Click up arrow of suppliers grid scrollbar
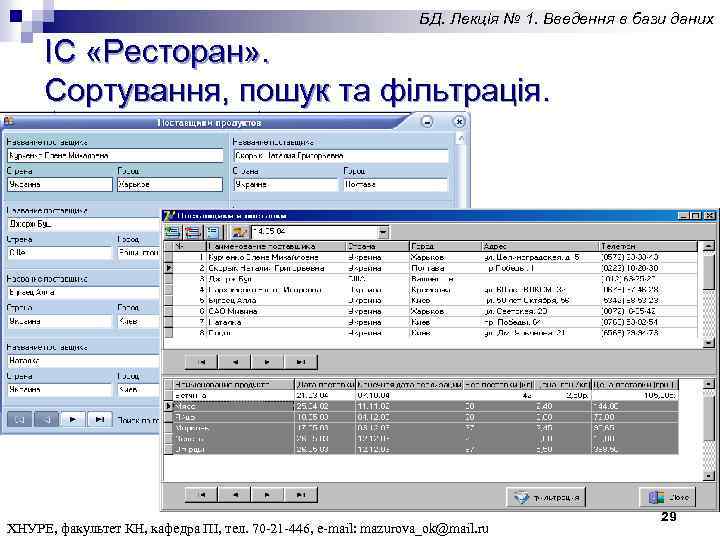The width and height of the screenshot is (720, 540). point(709,246)
